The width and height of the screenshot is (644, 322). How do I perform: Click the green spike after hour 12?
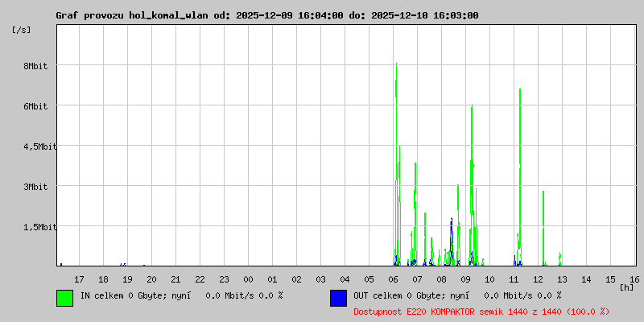[543, 228]
